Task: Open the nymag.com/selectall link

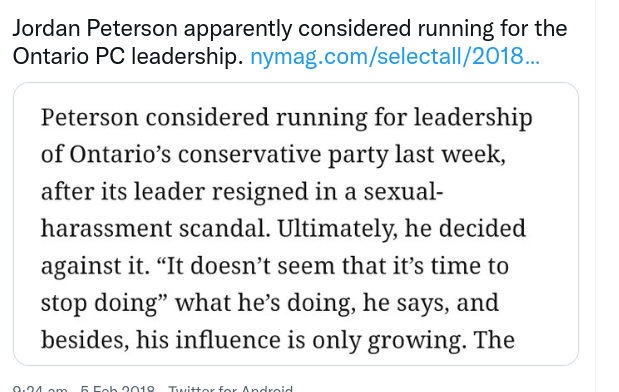Action: point(395,56)
